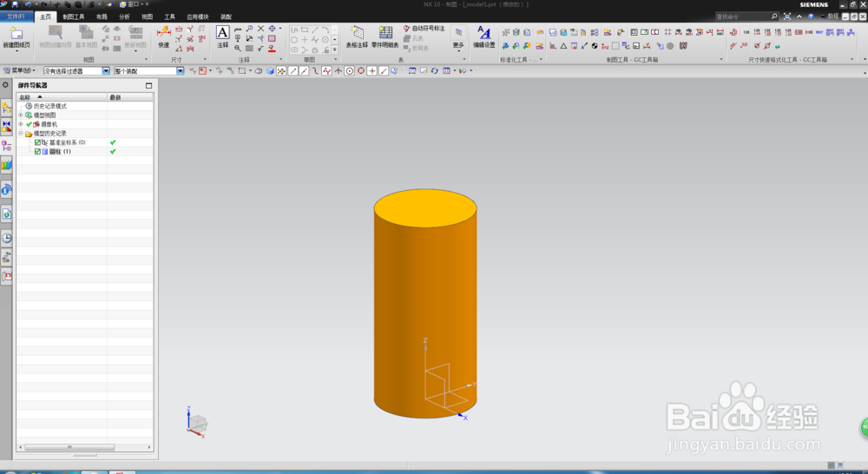Select the 快速 rapid dimension tool
The width and height of the screenshot is (868, 474).
164,37
